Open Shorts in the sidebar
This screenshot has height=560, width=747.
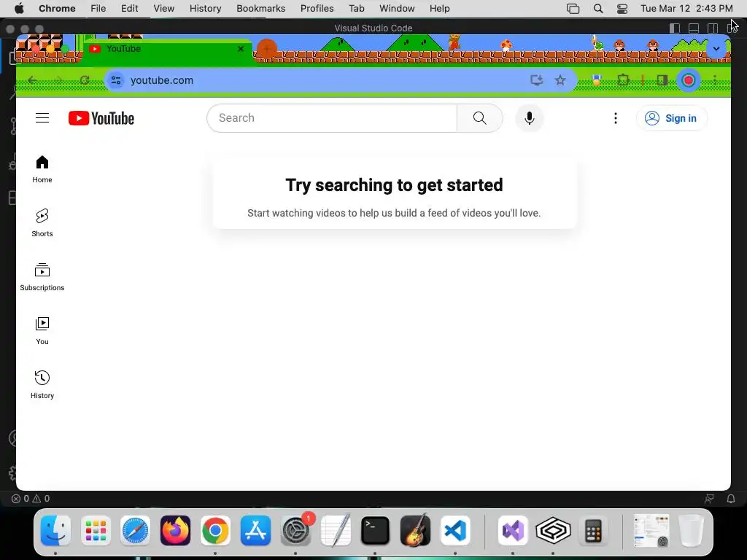tap(42, 223)
